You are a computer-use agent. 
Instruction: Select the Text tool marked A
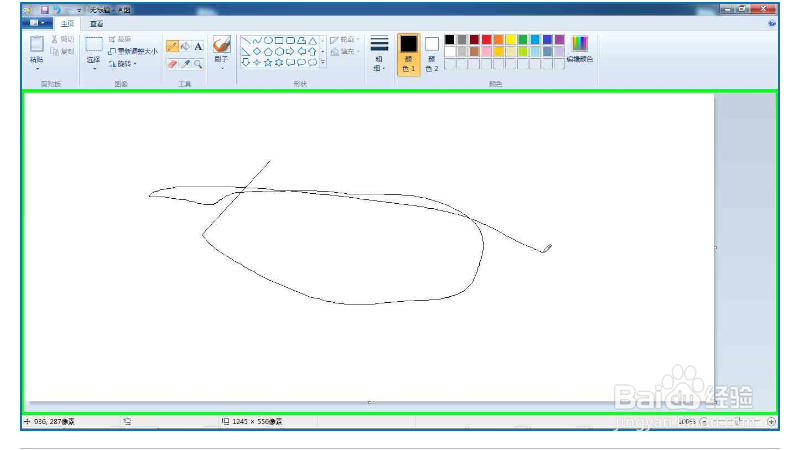click(198, 47)
